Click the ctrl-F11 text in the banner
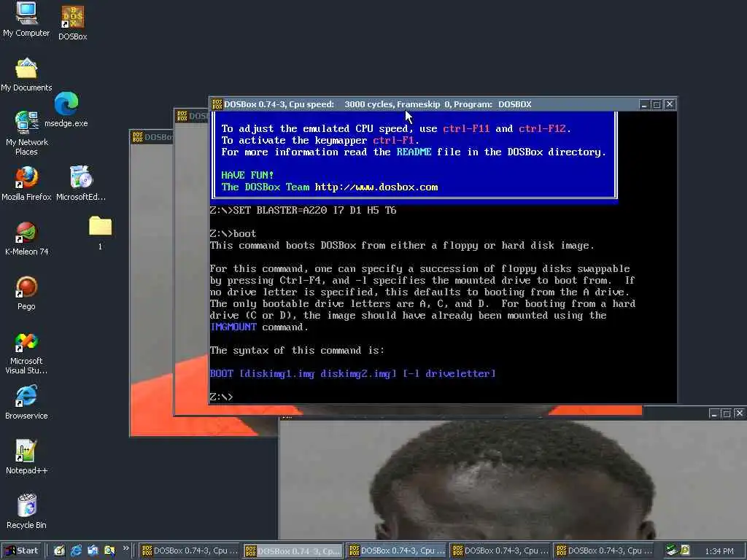Screen dimensions: 747x560 click(466, 128)
